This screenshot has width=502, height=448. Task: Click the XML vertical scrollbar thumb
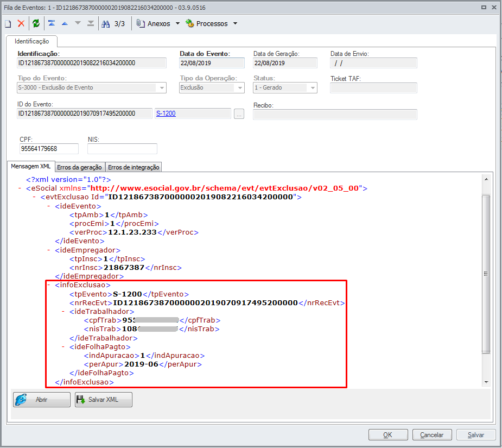coord(486,274)
